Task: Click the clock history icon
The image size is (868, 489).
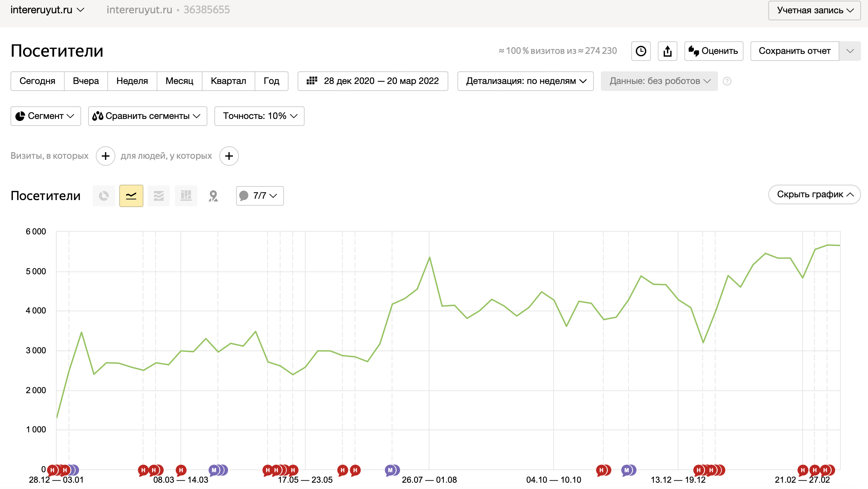Action: pyautogui.click(x=641, y=51)
